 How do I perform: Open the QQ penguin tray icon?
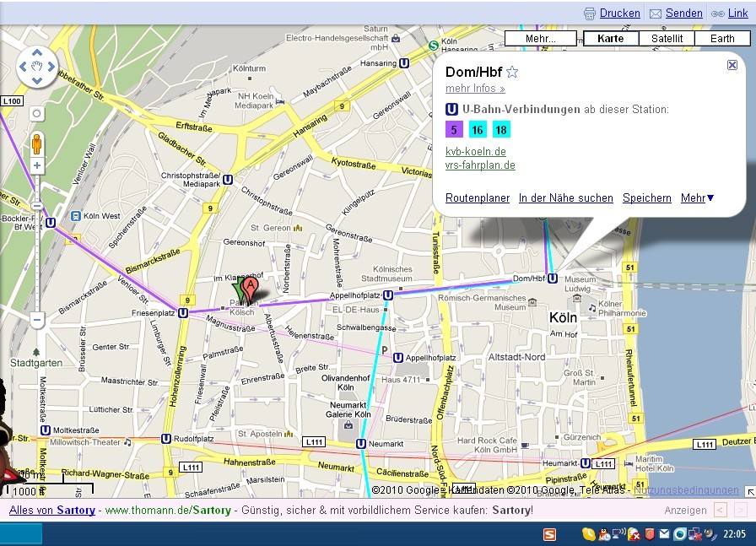[x=603, y=533]
